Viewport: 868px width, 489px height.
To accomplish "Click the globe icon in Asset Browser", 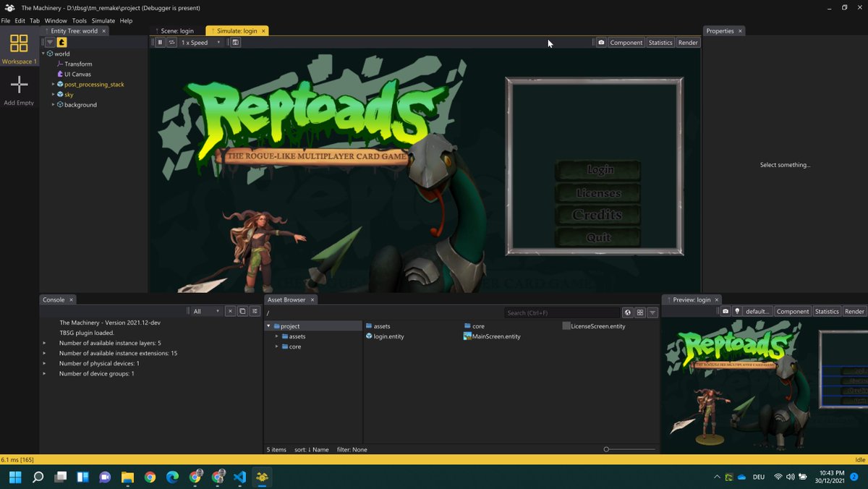I will click(628, 312).
